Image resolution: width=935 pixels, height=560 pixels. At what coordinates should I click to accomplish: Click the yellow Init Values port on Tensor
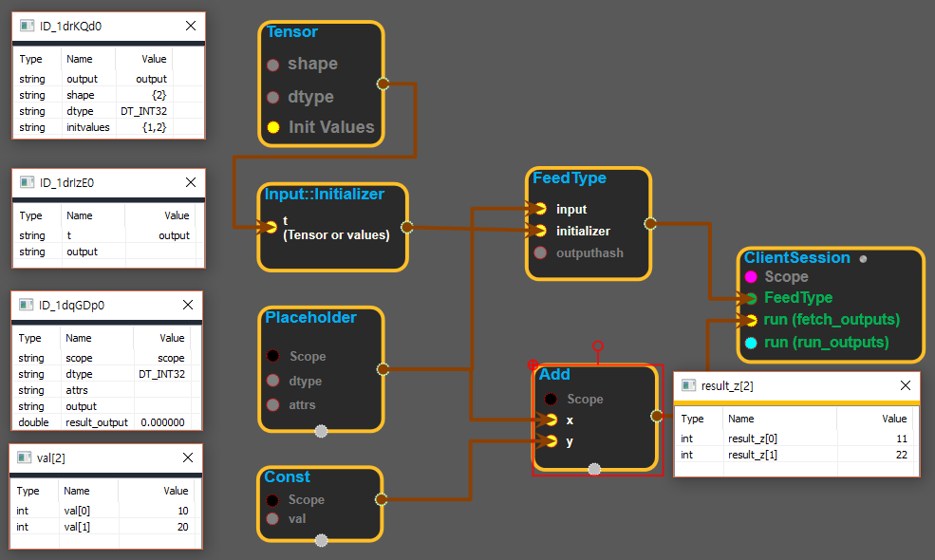[x=273, y=127]
